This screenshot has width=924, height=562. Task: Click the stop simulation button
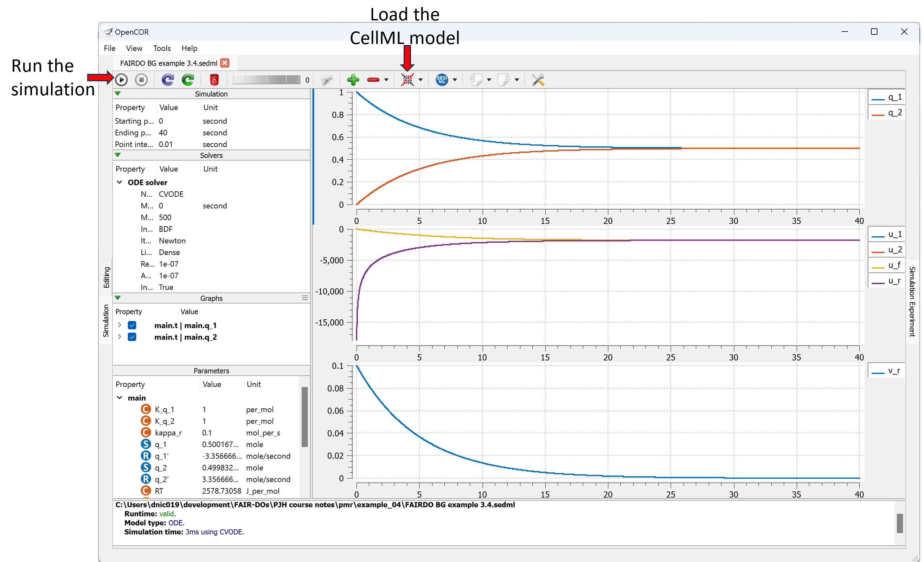pyautogui.click(x=141, y=79)
